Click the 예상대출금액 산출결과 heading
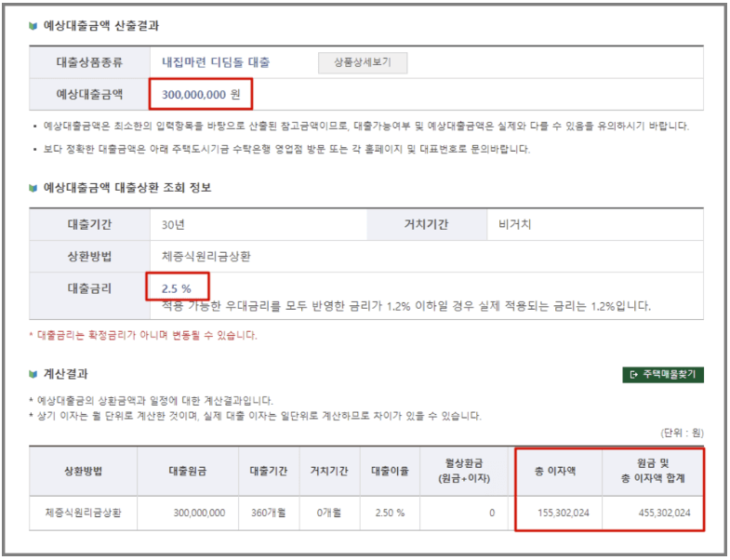 (101, 26)
